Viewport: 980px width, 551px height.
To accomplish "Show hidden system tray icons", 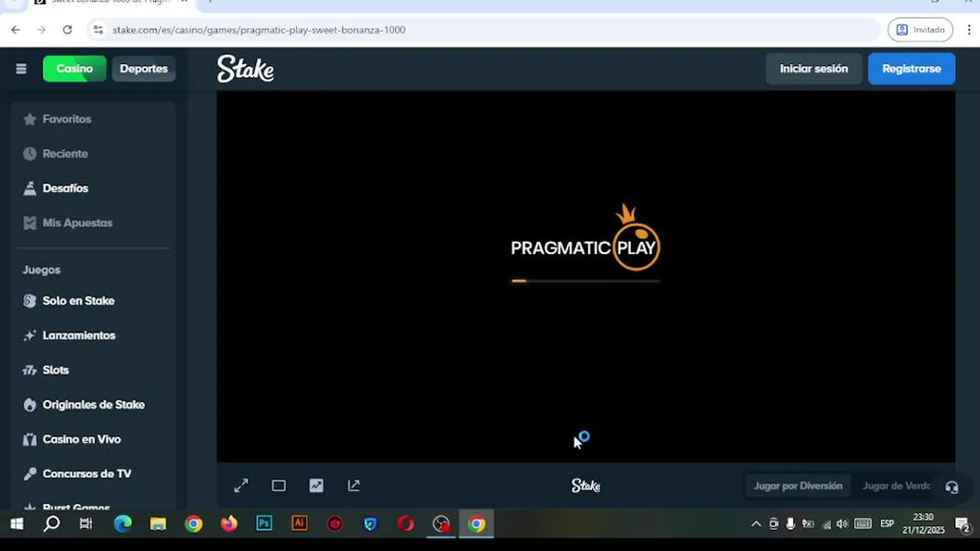I will coord(756,524).
